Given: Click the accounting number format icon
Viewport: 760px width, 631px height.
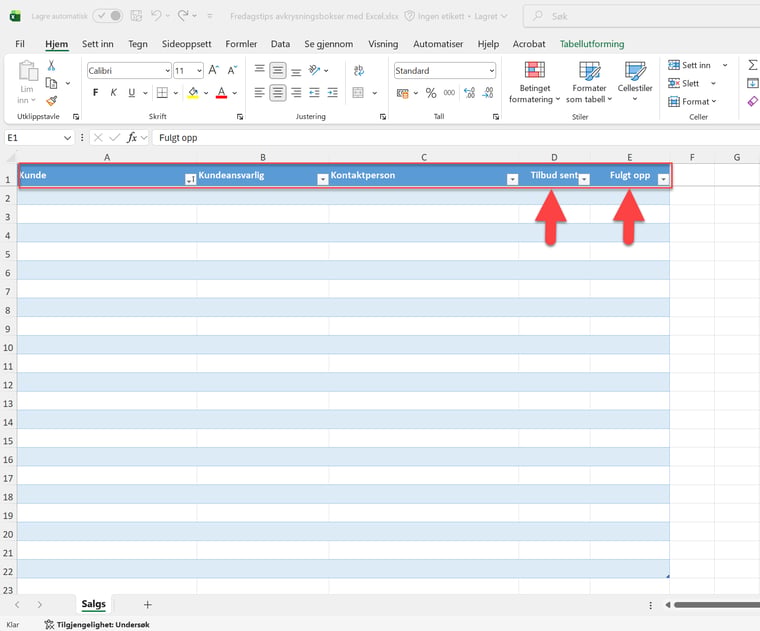Looking at the screenshot, I should 403,93.
